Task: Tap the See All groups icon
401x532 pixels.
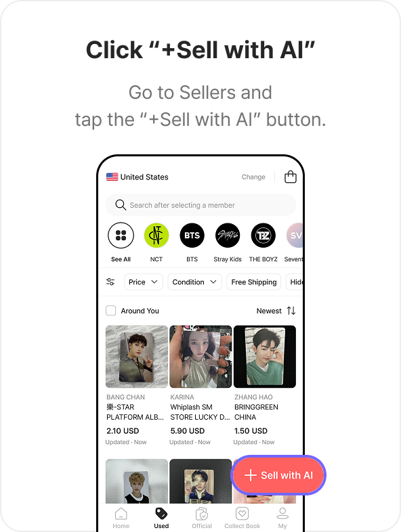Action: click(121, 235)
